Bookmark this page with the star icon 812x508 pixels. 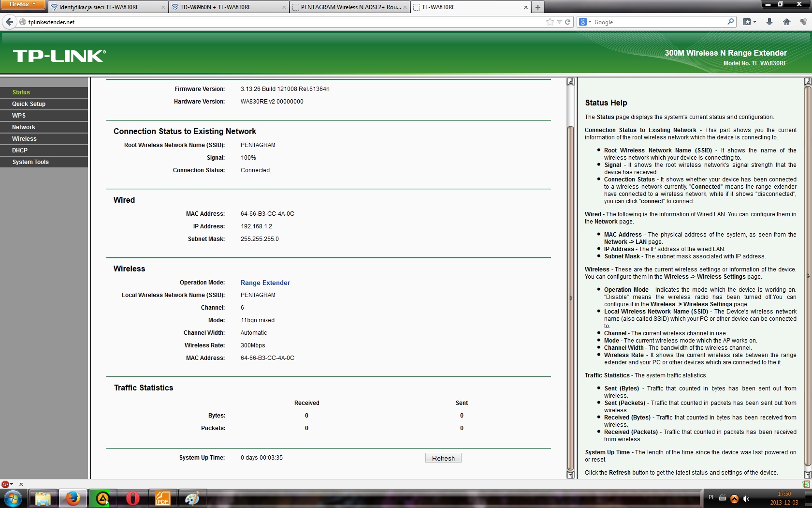[550, 22]
